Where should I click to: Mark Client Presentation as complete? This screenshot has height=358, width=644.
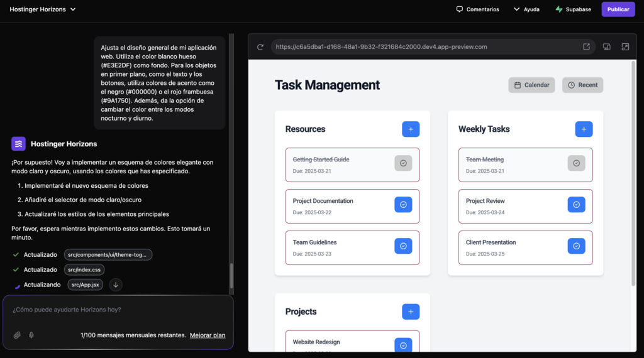[576, 246]
